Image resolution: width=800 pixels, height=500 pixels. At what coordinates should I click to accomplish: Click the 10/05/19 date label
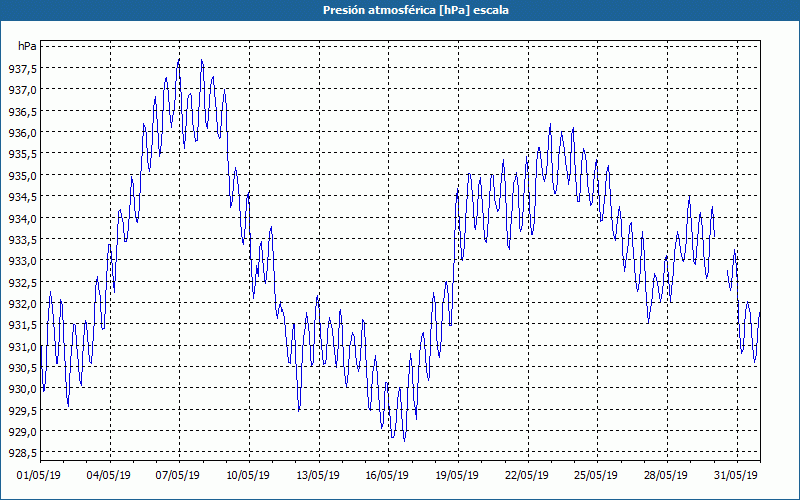pyautogui.click(x=248, y=475)
